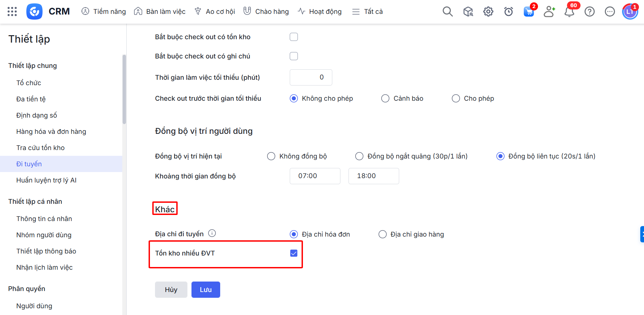Uncheck the Tồn kho nhiều ĐVT checkbox

click(x=294, y=253)
